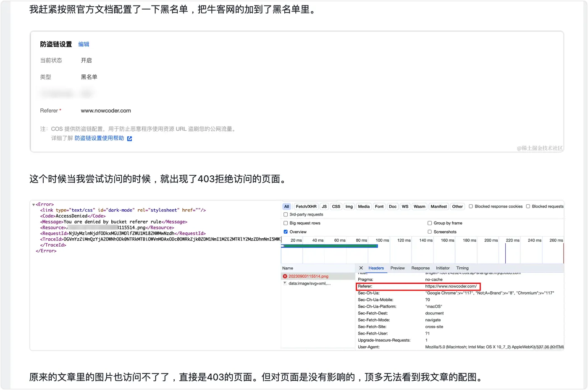Collapse the Error XML node triangle
The width and height of the screenshot is (588, 390).
point(33,205)
